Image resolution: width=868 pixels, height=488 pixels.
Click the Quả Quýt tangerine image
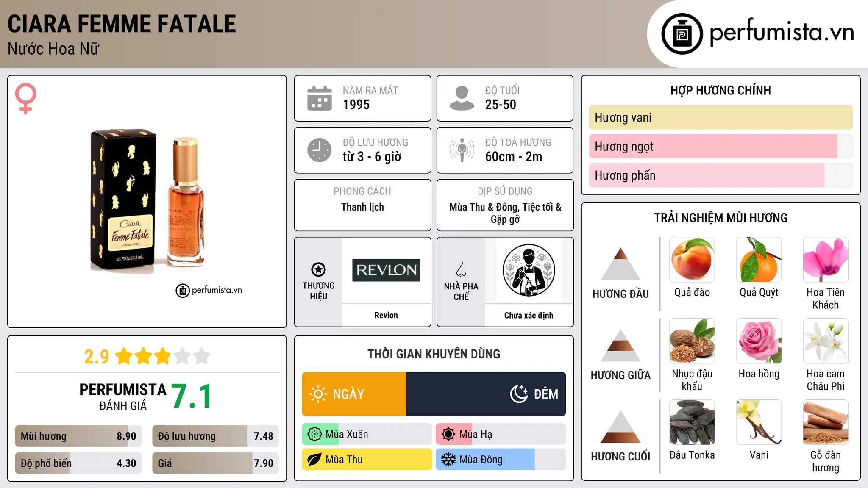click(759, 260)
